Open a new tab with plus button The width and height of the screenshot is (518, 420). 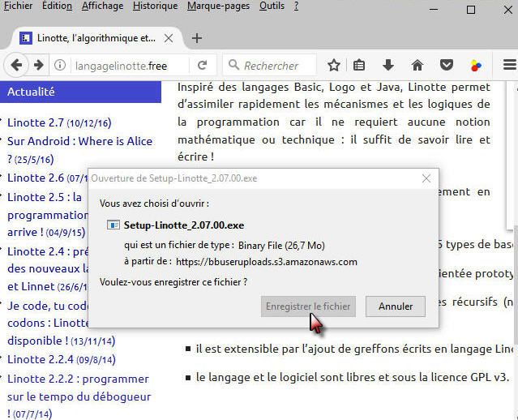[197, 38]
